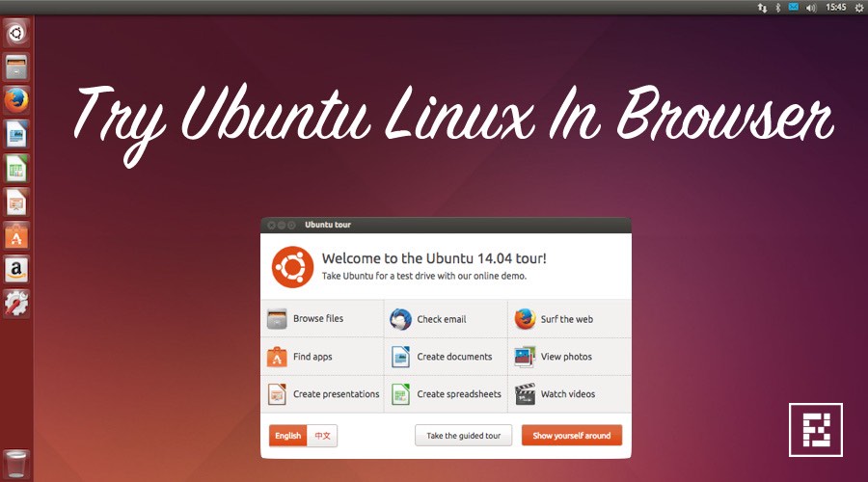The image size is (868, 482).
Task: Open the Ubuntu Dash home launcher icon
Action: [x=16, y=33]
